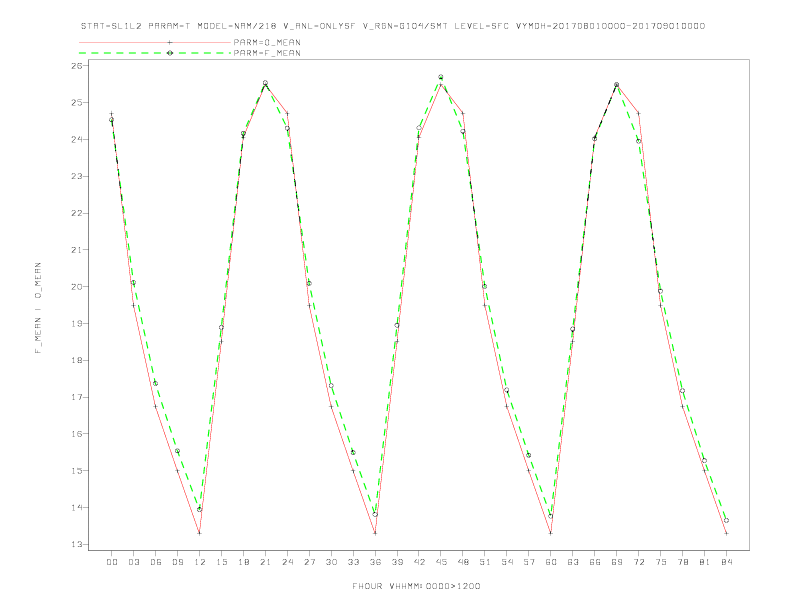Image resolution: width=792 pixels, height=612 pixels.
Task: Click y-axis tick label 24
Action: point(76,139)
